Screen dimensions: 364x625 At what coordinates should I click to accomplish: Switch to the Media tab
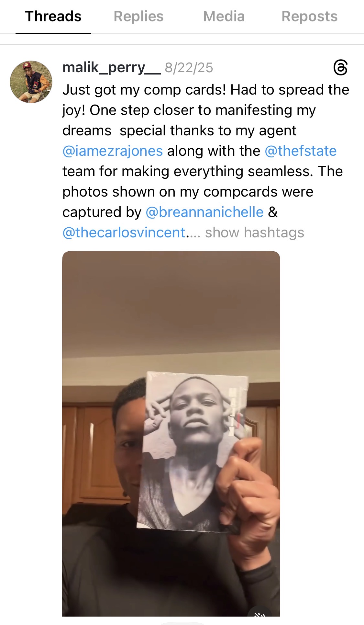click(224, 17)
